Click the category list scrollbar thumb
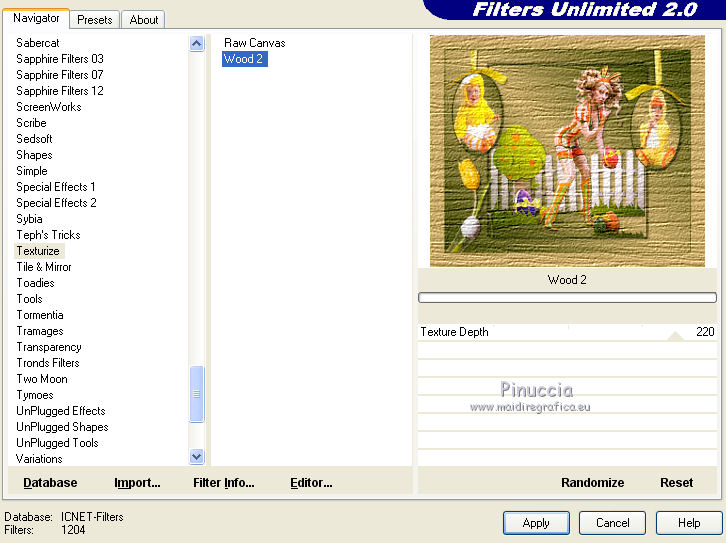This screenshot has height=543, width=726. click(x=197, y=394)
